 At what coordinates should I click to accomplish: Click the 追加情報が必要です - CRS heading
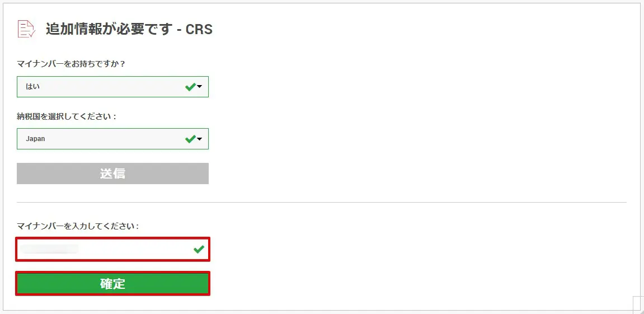pos(129,29)
